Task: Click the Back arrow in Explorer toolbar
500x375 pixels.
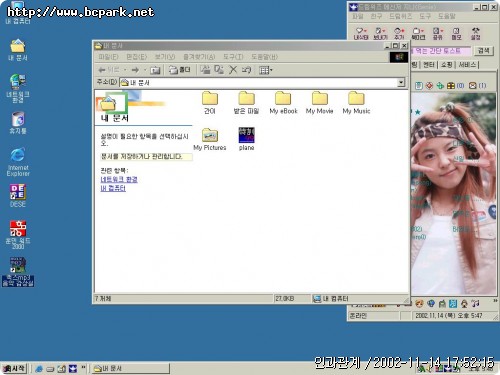Action: 108,70
